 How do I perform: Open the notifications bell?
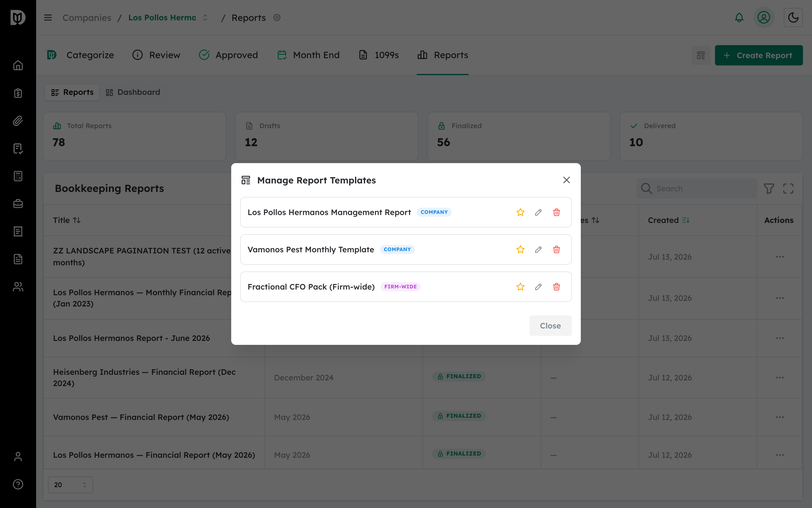(739, 17)
